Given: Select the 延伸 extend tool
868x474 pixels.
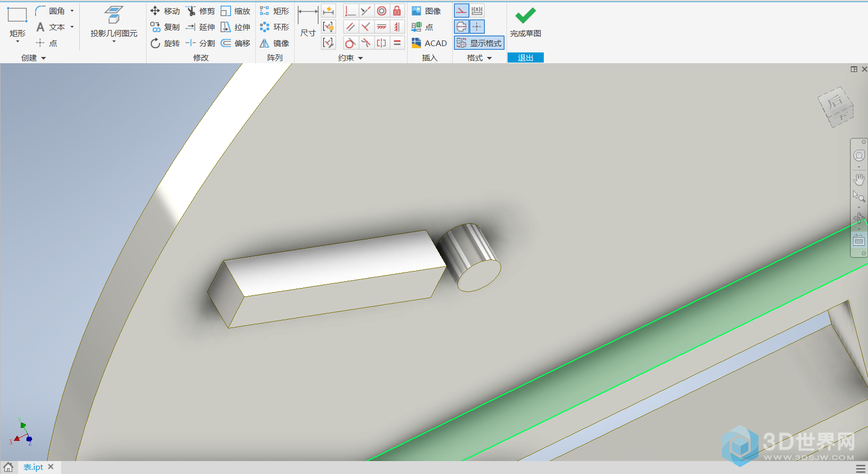Looking at the screenshot, I should pos(200,27).
